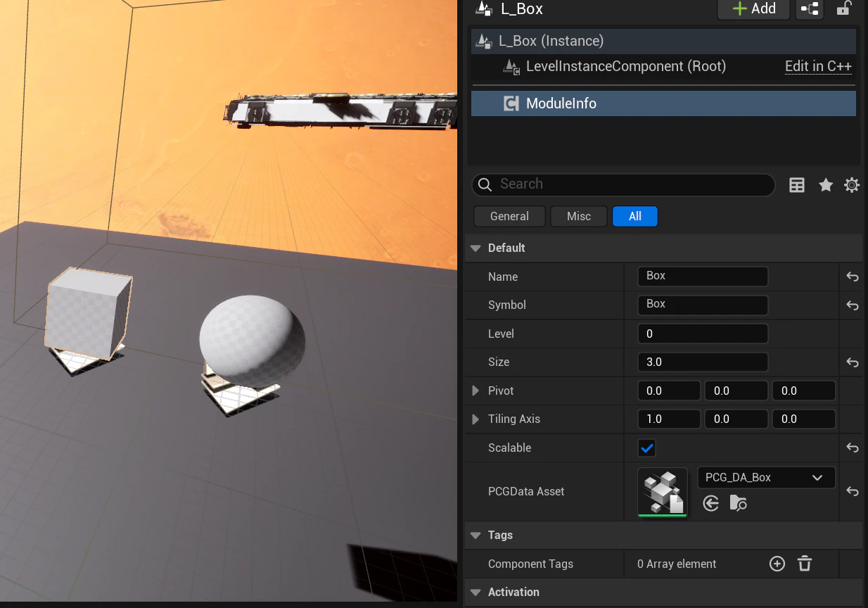Select the All filter tab
Screen dimensions: 868x608
(x=635, y=216)
